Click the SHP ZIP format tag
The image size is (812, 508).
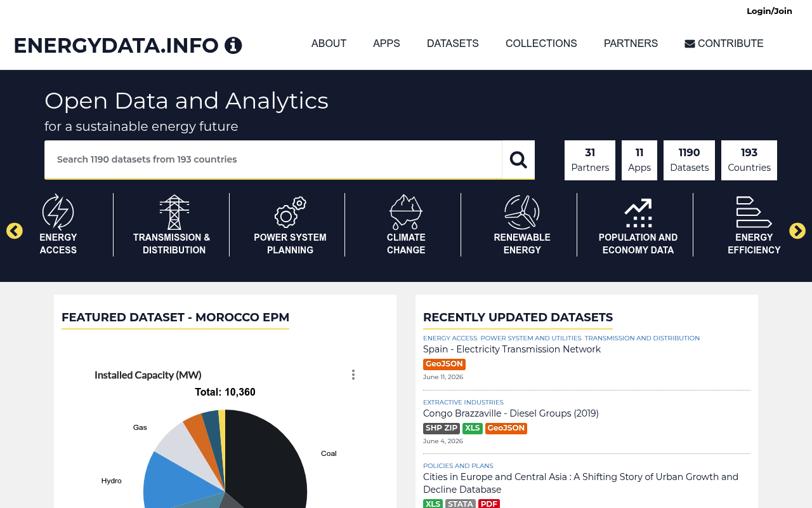coord(442,429)
